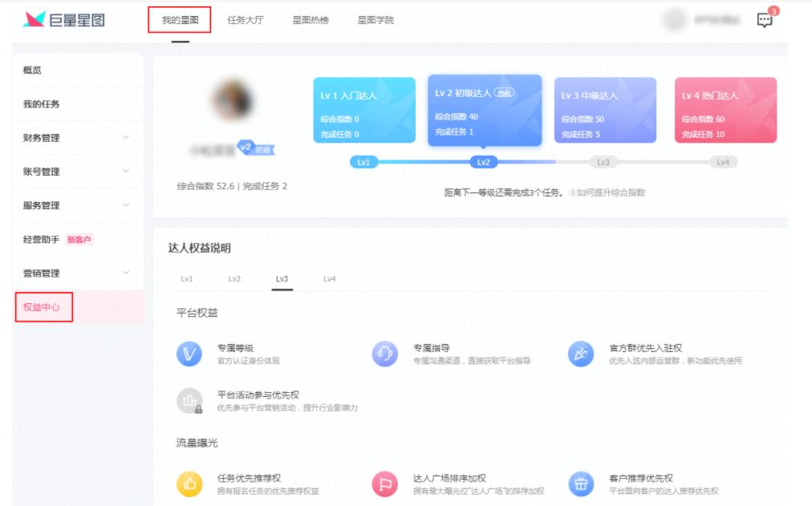Click the 任务优先推荐权 title

249,478
